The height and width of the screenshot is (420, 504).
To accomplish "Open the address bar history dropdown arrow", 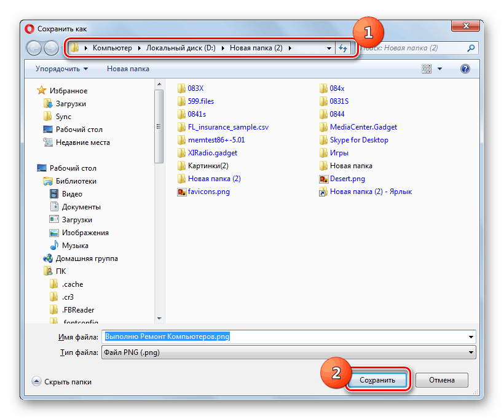I will [x=329, y=48].
